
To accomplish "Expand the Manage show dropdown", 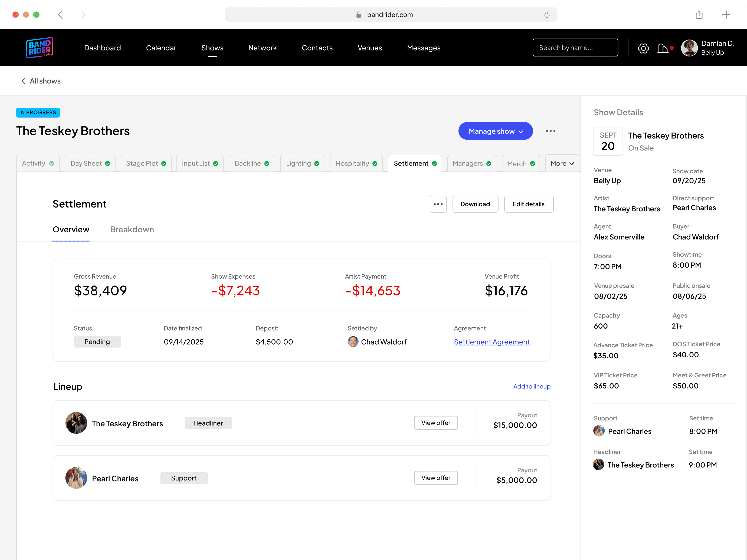I will coord(495,131).
